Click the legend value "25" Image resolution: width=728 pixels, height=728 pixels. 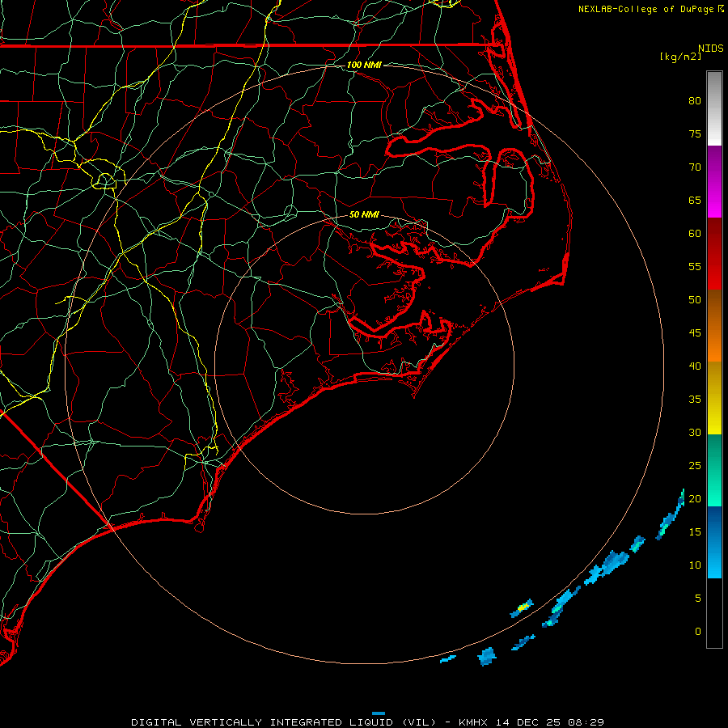tap(695, 466)
